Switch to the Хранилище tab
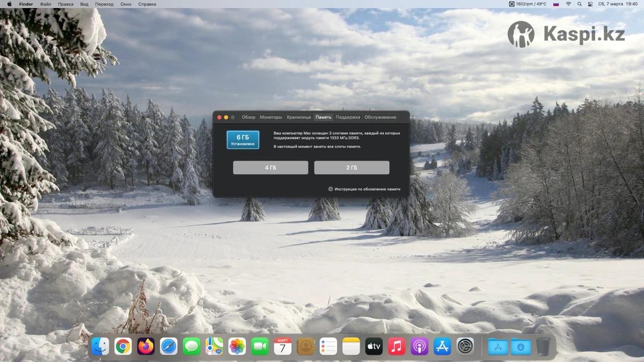The height and width of the screenshot is (362, 644). point(298,117)
